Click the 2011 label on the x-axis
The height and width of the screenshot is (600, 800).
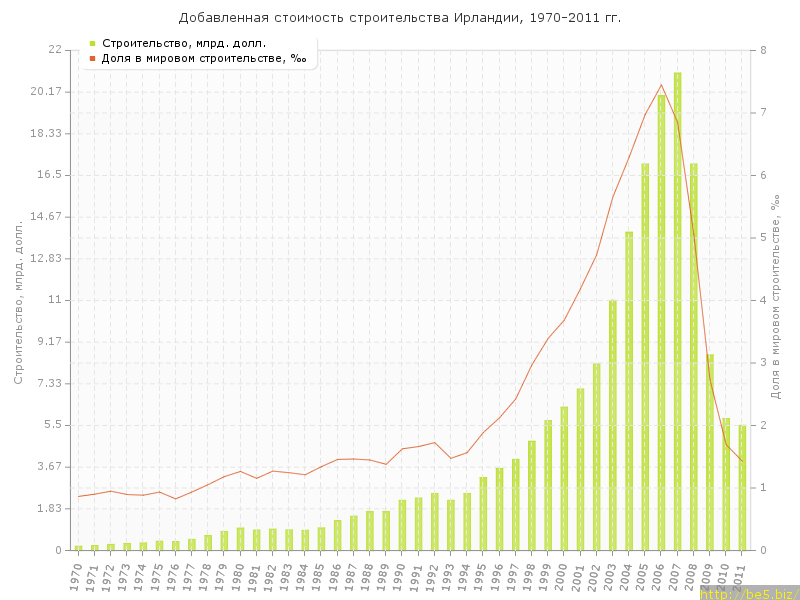click(739, 576)
